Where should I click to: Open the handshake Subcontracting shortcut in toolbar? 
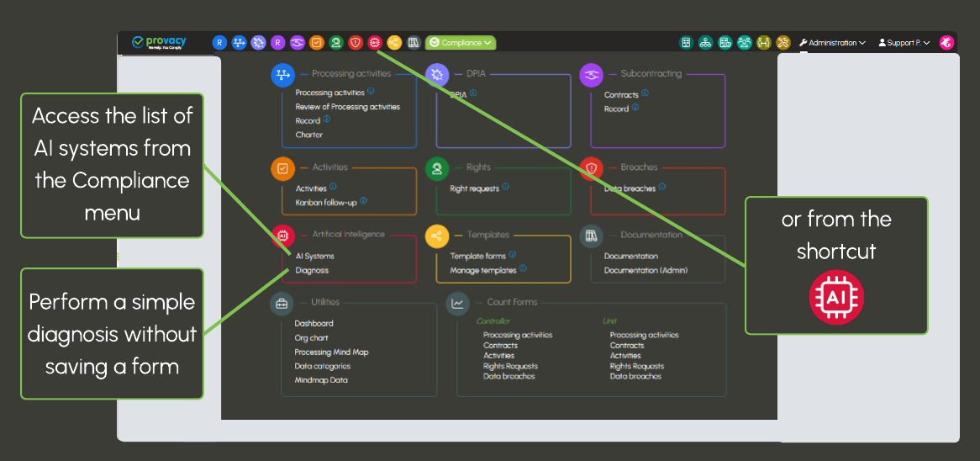coord(298,42)
